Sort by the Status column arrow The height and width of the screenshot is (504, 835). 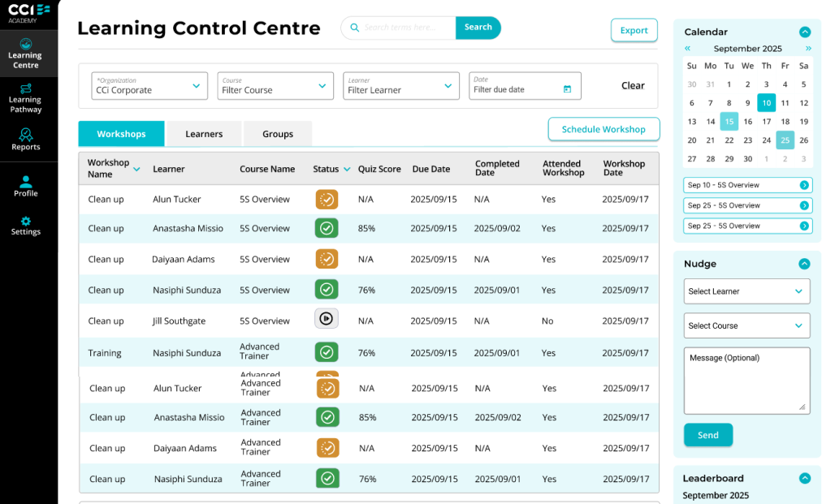[x=347, y=170]
